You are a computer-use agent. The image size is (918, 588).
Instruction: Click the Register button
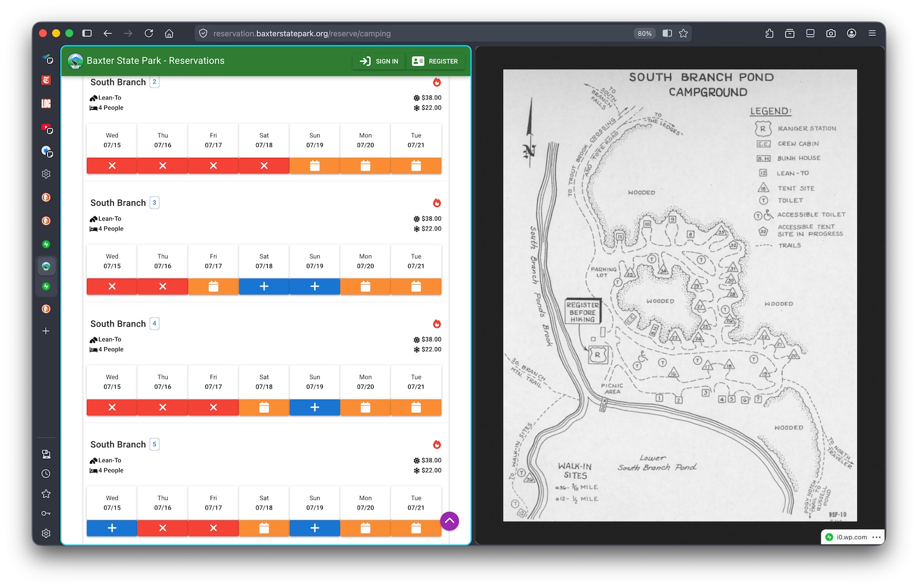[x=435, y=61]
